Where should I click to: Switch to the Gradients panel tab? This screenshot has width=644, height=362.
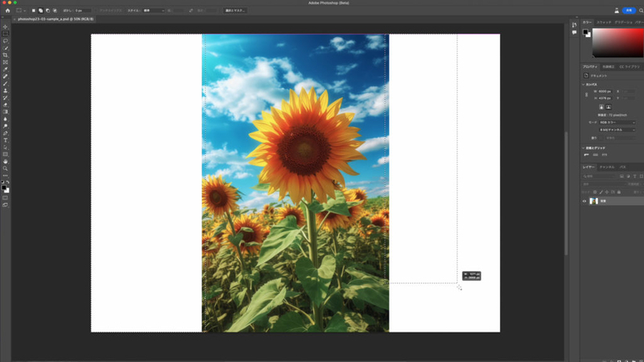[x=623, y=23]
